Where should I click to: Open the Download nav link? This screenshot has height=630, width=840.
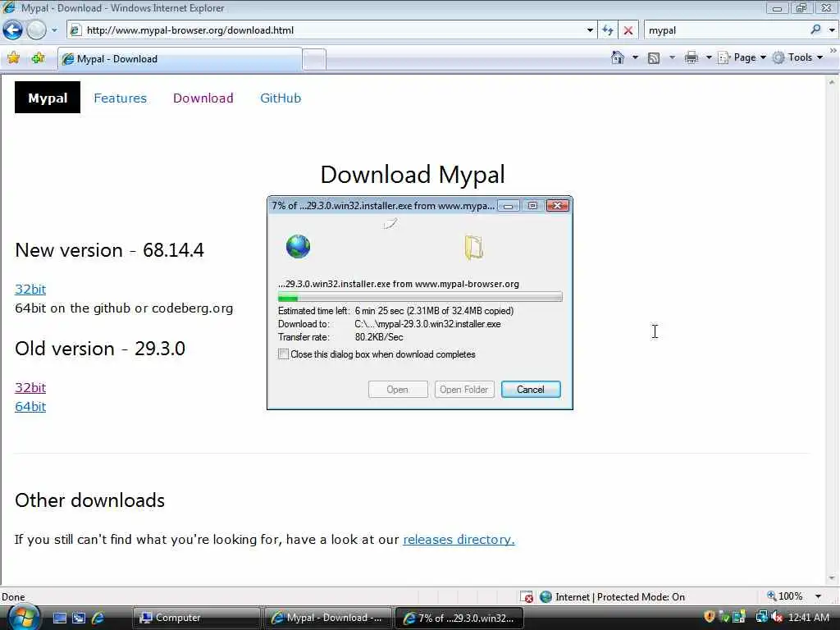point(203,98)
